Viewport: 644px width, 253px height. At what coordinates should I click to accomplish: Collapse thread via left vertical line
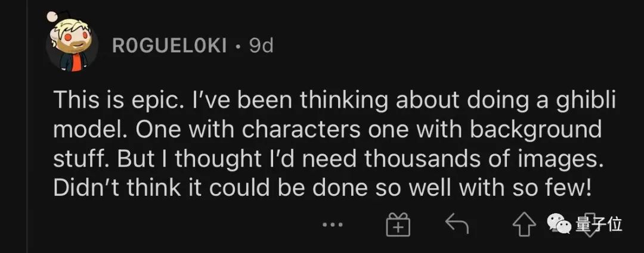pos(27,149)
